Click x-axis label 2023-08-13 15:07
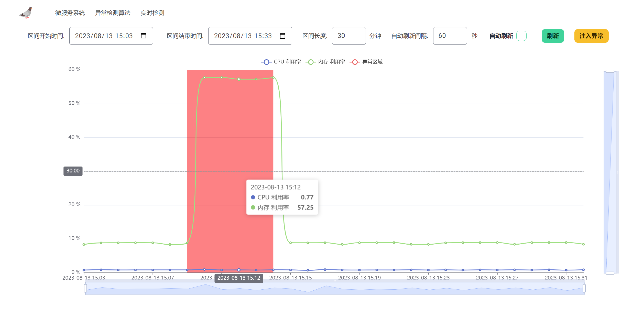Viewport: 644px width, 317px height. 152,278
